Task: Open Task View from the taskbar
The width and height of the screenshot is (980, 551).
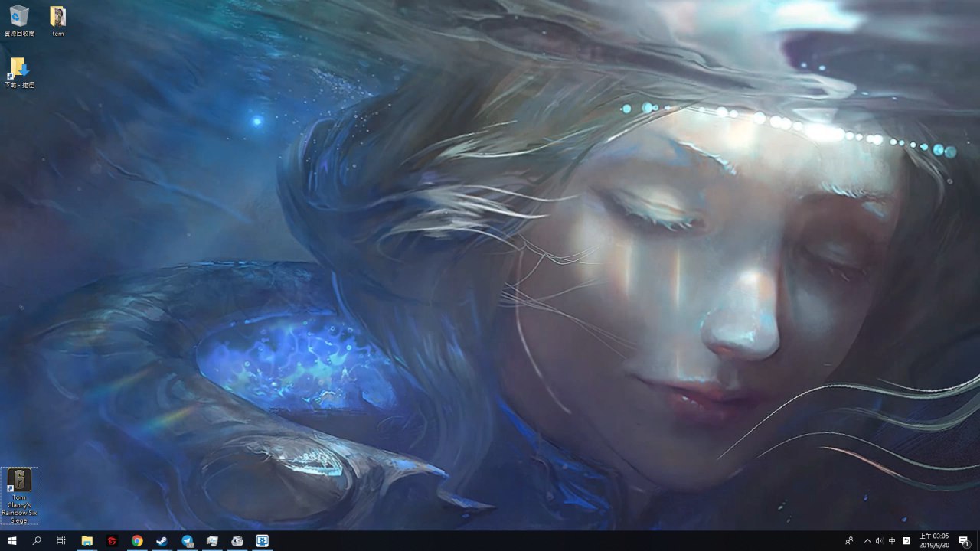Action: (61, 541)
